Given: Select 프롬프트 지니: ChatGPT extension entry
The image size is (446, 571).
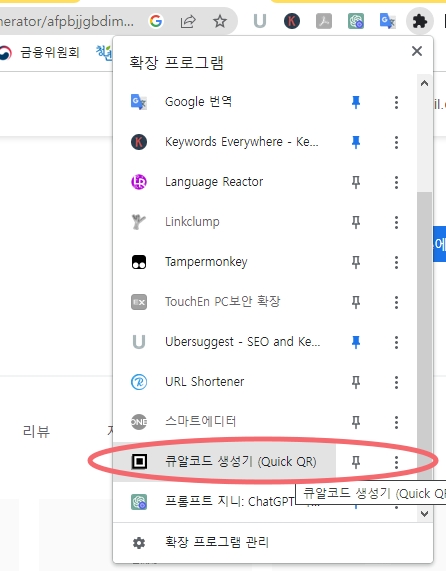Looking at the screenshot, I should coord(224,502).
